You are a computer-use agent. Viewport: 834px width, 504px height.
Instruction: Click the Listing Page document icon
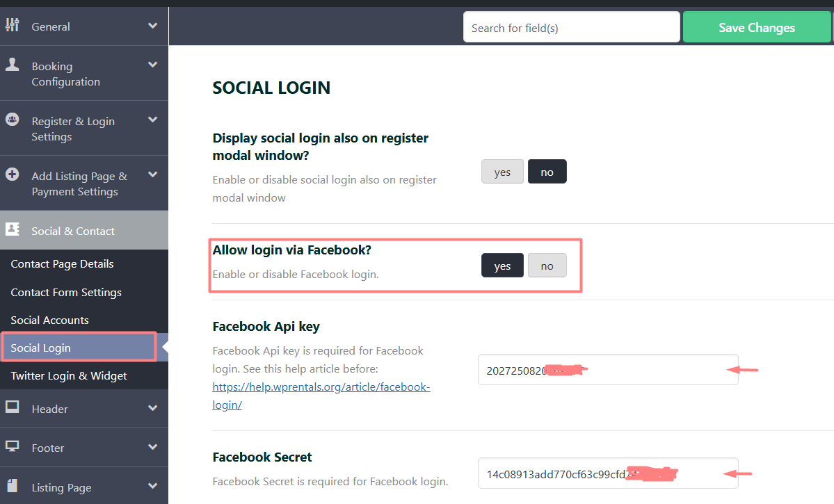13,485
